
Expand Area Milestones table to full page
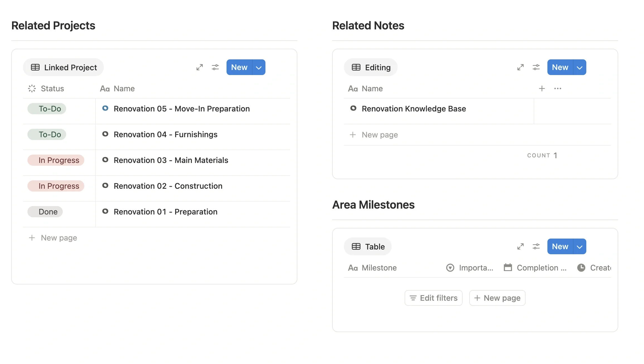click(520, 246)
